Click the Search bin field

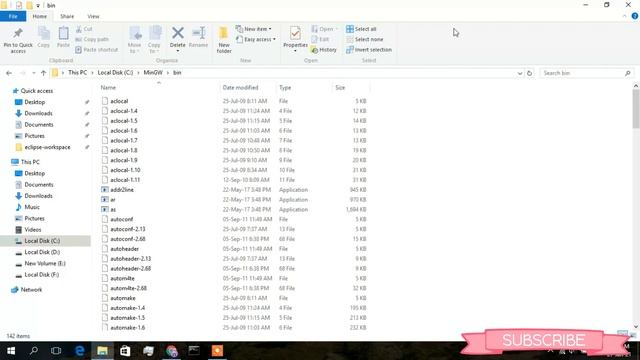(x=586, y=73)
